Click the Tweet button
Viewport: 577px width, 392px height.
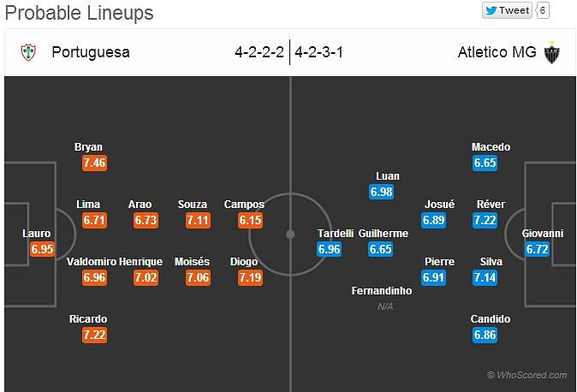(x=507, y=10)
